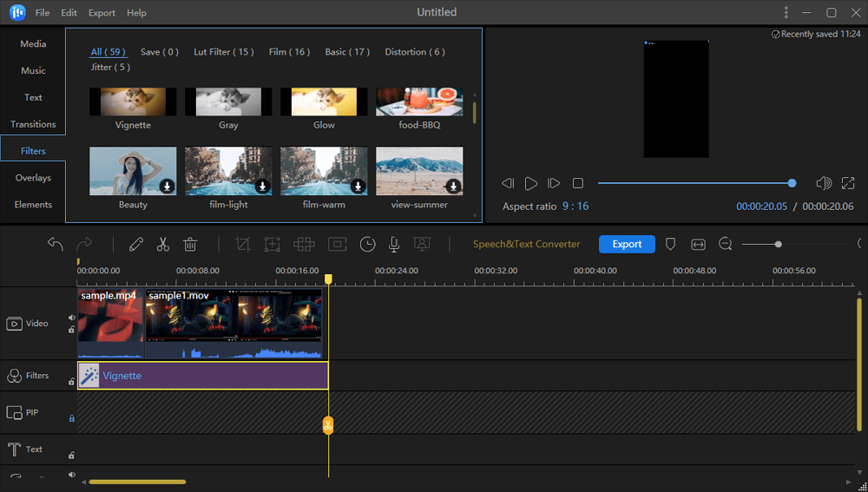Viewport: 868px width, 492px height.
Task: Click the undo arrow icon
Action: [56, 245]
